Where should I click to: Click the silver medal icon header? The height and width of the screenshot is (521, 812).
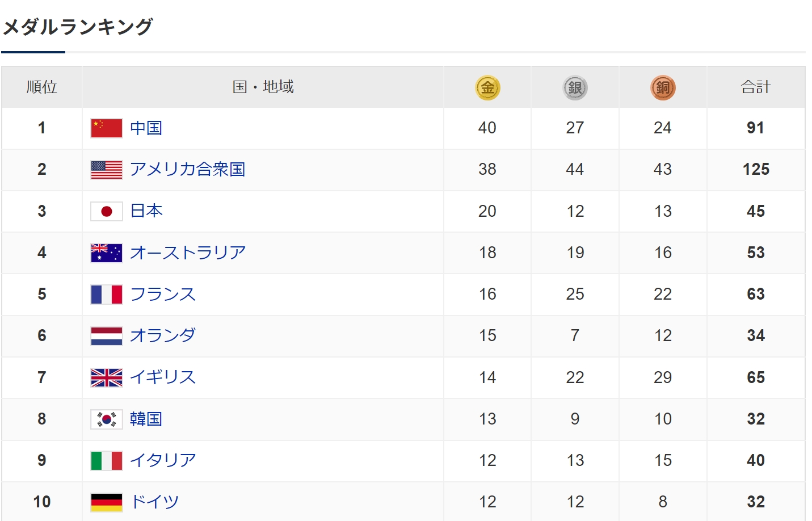575,87
